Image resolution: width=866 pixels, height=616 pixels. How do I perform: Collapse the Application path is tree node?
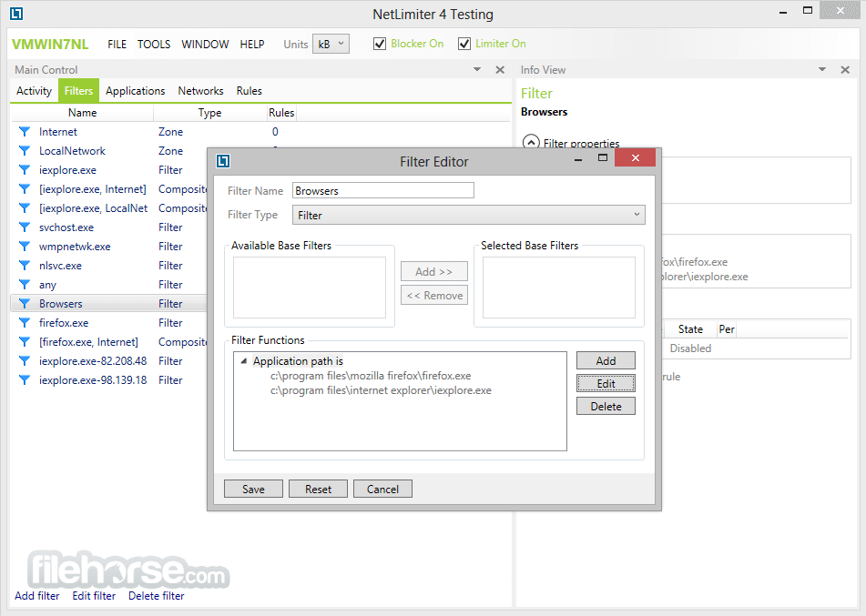[x=243, y=361]
